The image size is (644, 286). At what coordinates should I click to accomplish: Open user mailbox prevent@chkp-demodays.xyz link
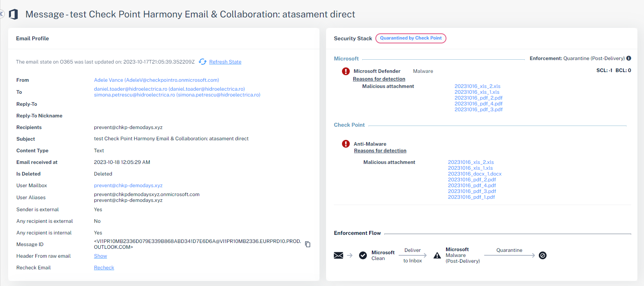tap(128, 185)
